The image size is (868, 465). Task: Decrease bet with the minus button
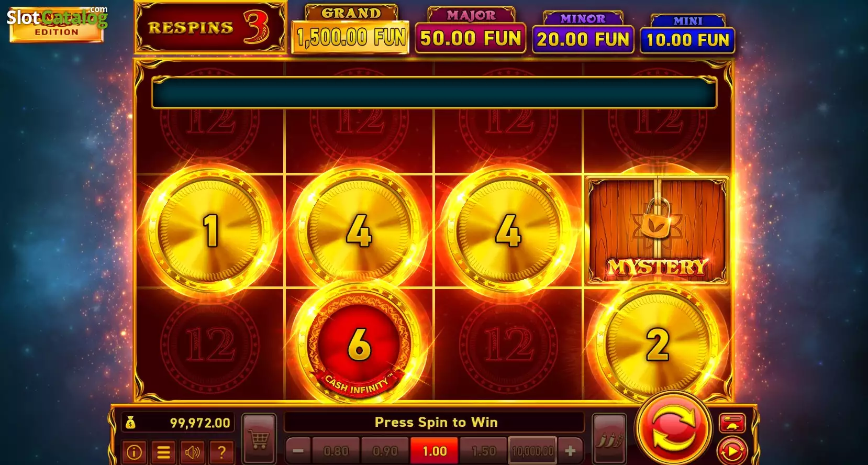pos(298,451)
